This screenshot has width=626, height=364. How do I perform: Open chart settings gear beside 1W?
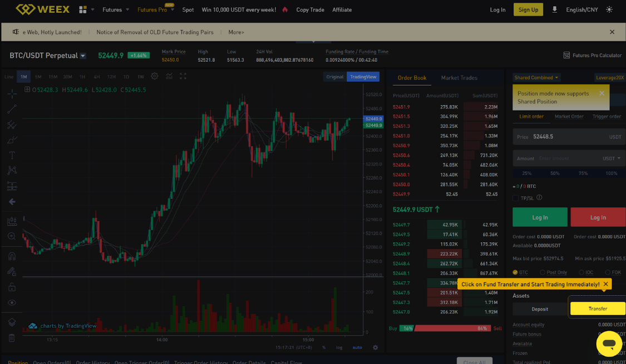click(x=155, y=76)
